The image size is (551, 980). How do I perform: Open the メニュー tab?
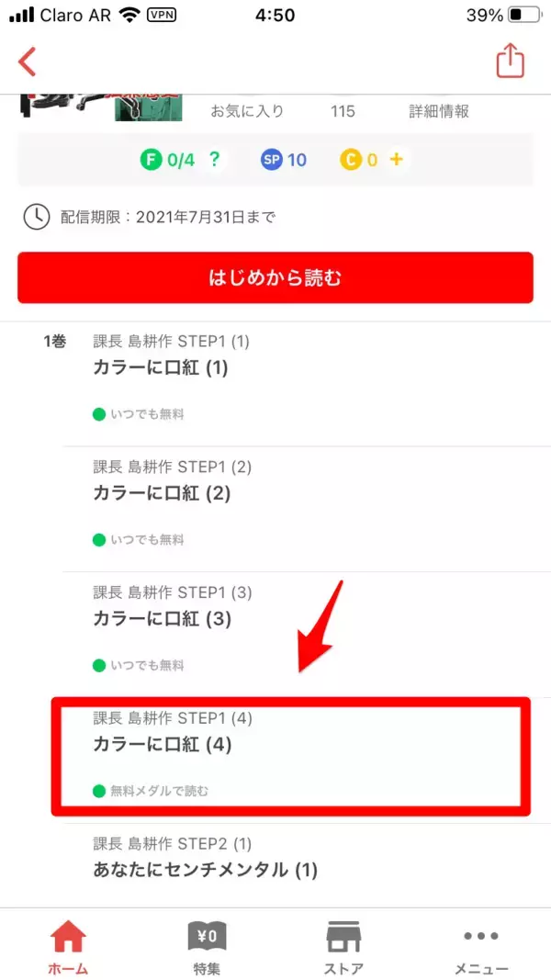coord(481,948)
